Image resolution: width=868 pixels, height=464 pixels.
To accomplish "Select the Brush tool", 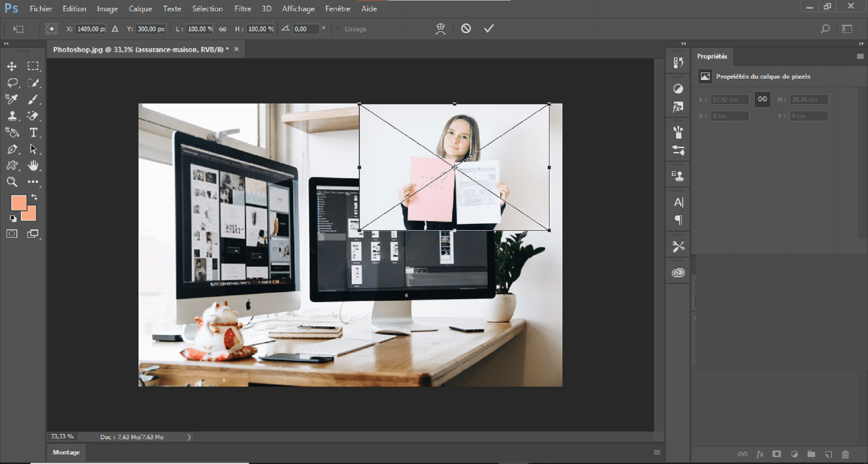I will 33,99.
